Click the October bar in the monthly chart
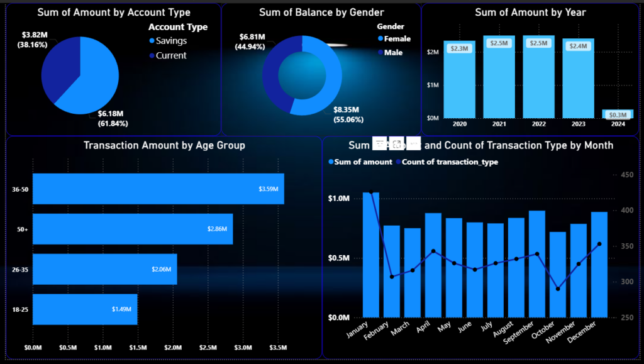 pos(558,275)
